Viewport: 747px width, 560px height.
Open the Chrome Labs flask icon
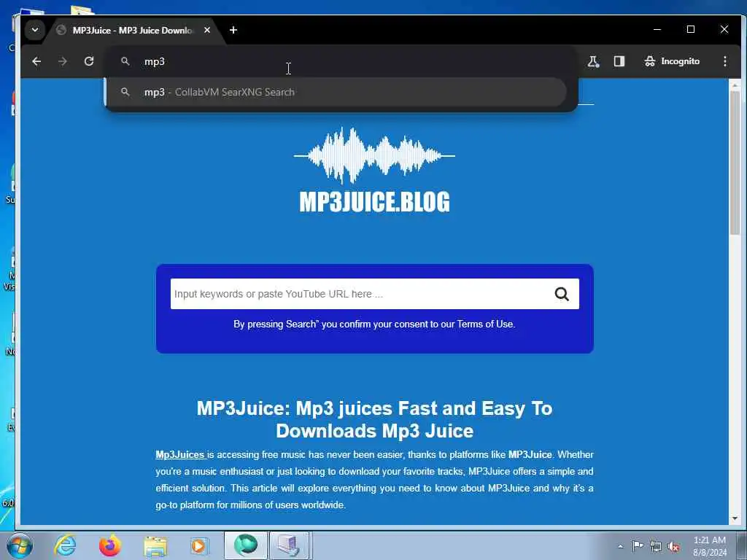tap(593, 61)
